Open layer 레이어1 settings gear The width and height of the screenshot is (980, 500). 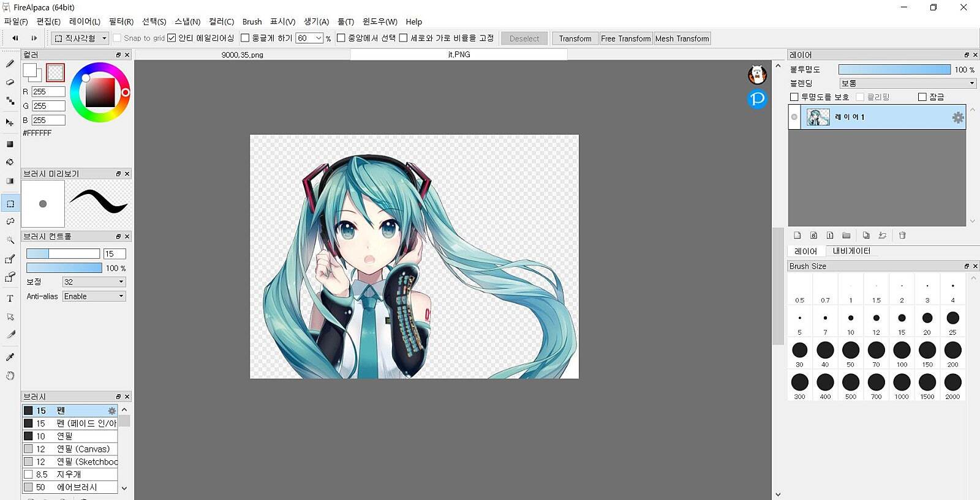coord(958,118)
